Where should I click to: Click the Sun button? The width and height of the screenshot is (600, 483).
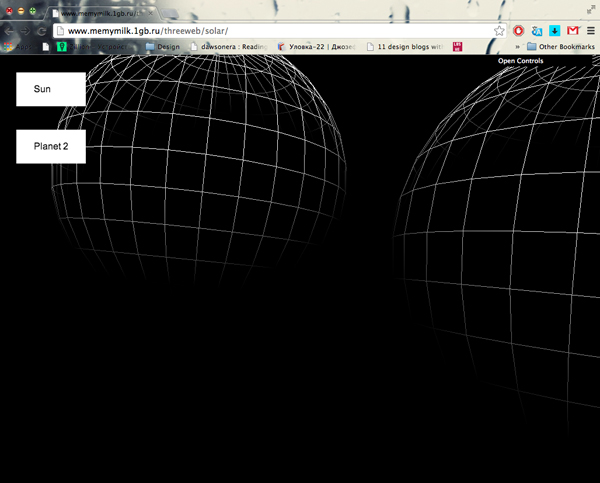[x=50, y=89]
